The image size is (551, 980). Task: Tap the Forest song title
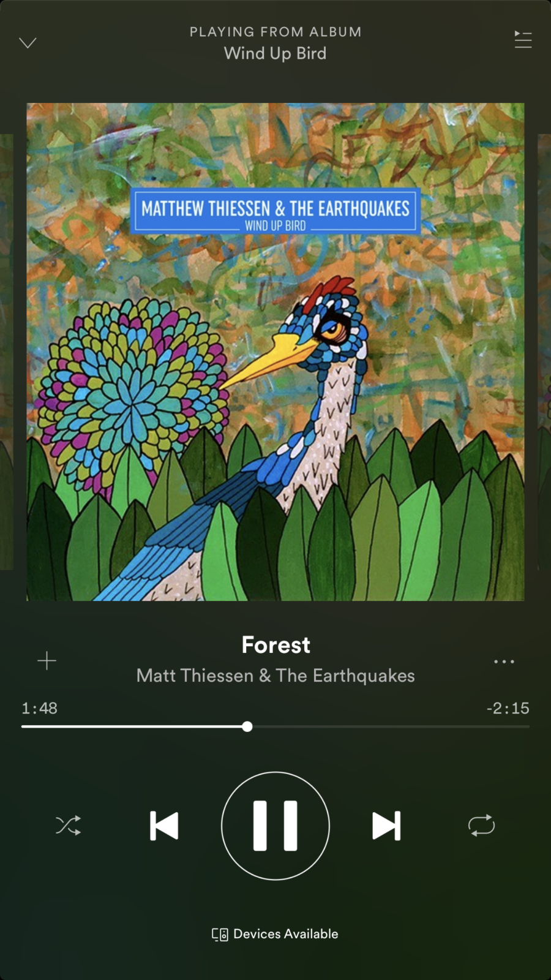coord(275,645)
